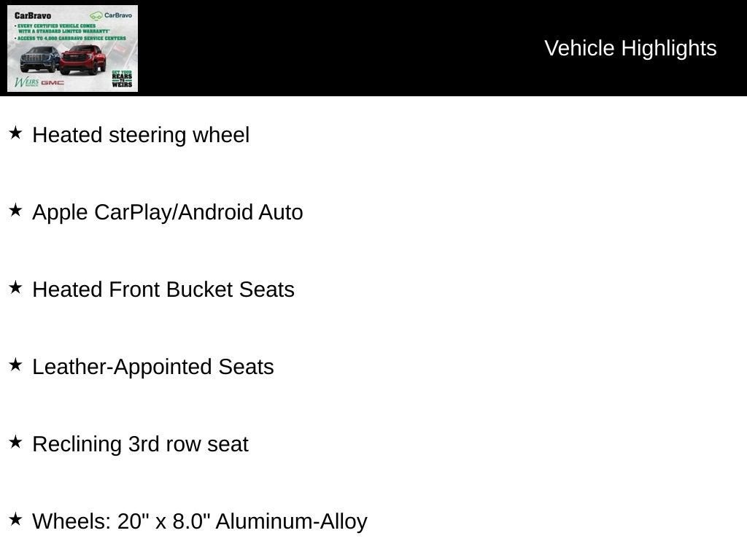Click the green CarBravo logo in the banner
This screenshot has width=747, height=560.
[112, 15]
